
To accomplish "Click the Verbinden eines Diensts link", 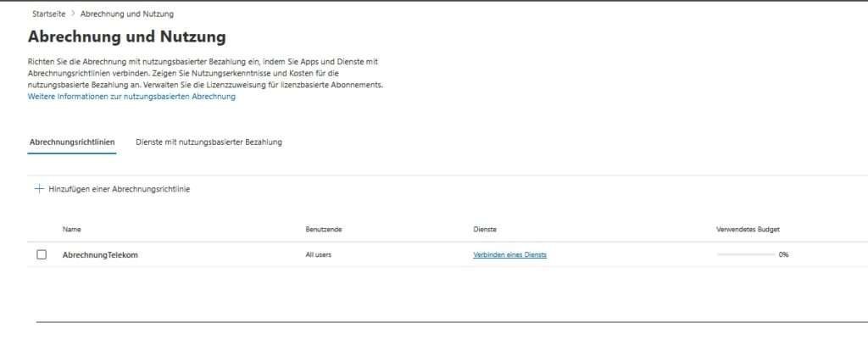I will [x=509, y=254].
